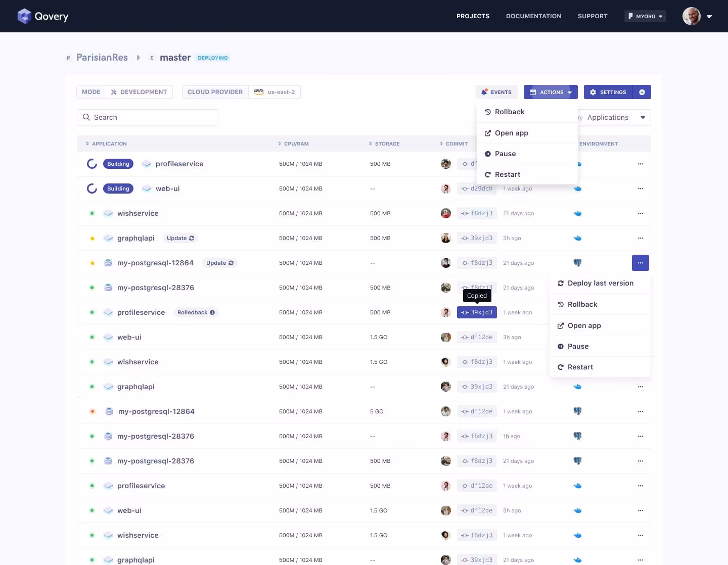Screen dimensions: 728x565
Task: Sort by the STORAGE column header
Action: pyautogui.click(x=384, y=144)
